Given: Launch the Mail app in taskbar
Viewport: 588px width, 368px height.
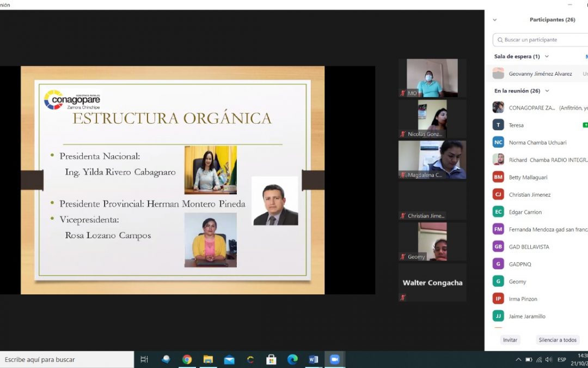Looking at the screenshot, I should coord(229,359).
